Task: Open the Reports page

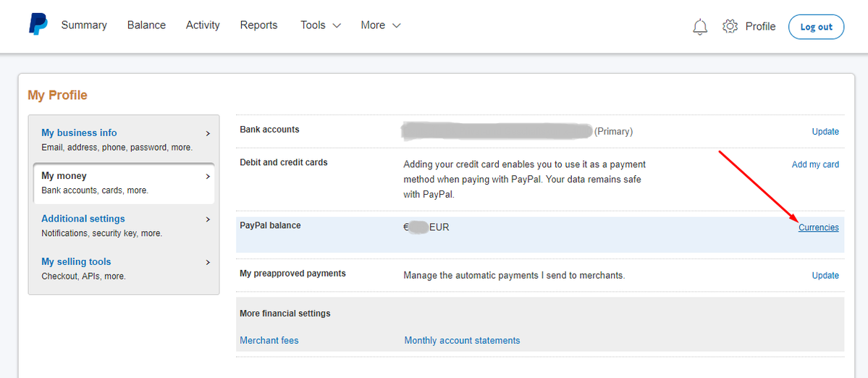Action: click(x=258, y=25)
